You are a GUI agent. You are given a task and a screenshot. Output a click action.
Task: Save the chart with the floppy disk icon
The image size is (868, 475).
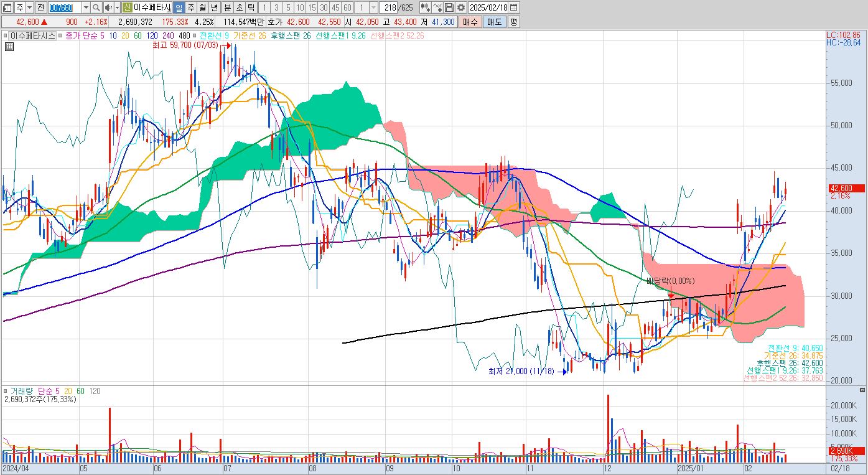point(449,7)
